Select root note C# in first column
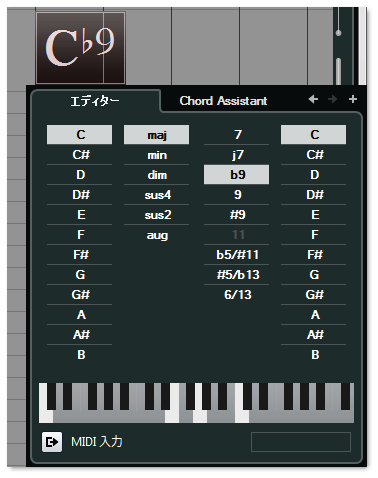Image resolution: width=378 pixels, height=478 pixels. click(79, 155)
